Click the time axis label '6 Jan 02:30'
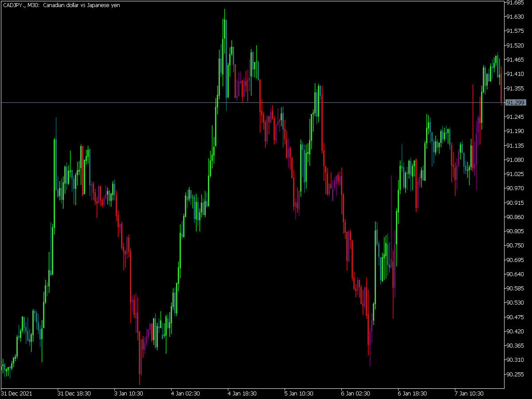 point(356,394)
